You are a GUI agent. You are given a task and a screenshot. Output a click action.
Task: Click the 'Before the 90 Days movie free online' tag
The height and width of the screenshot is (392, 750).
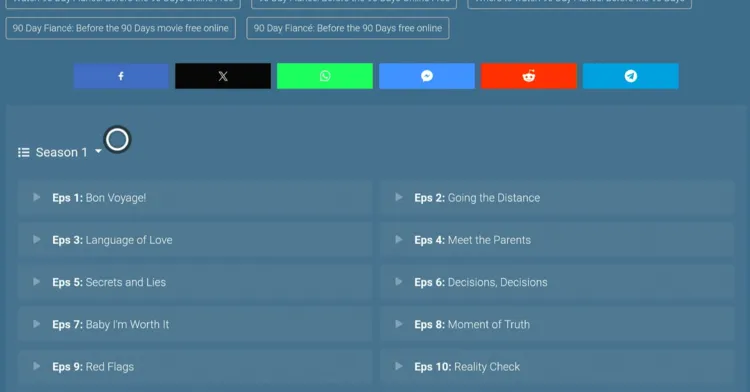[x=121, y=28]
